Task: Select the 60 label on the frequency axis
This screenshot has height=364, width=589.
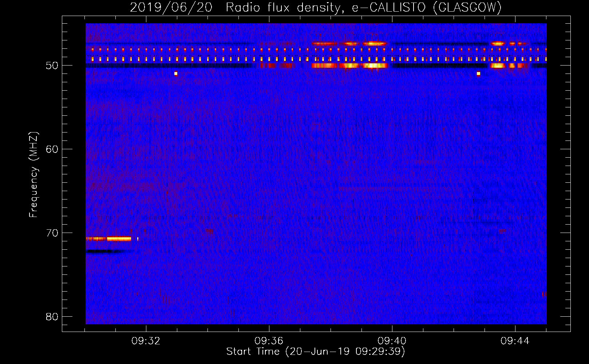Action: tap(52, 149)
